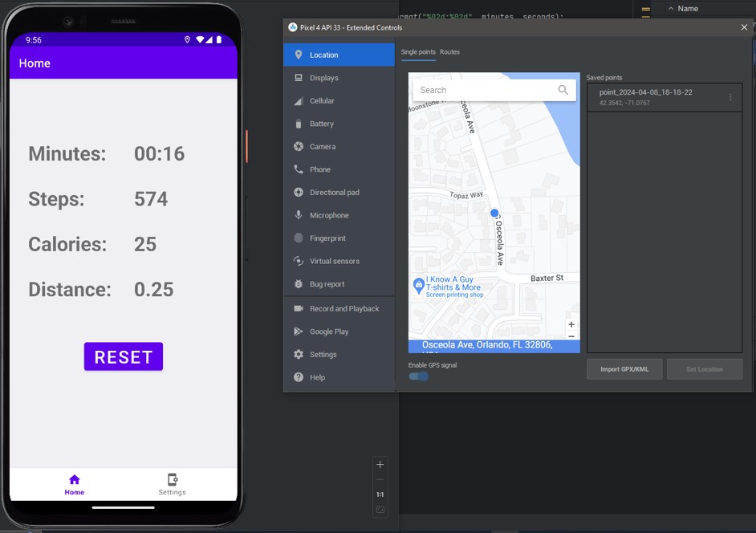Viewport: 756px width, 533px height.
Task: Open the Camera settings page
Action: click(323, 147)
